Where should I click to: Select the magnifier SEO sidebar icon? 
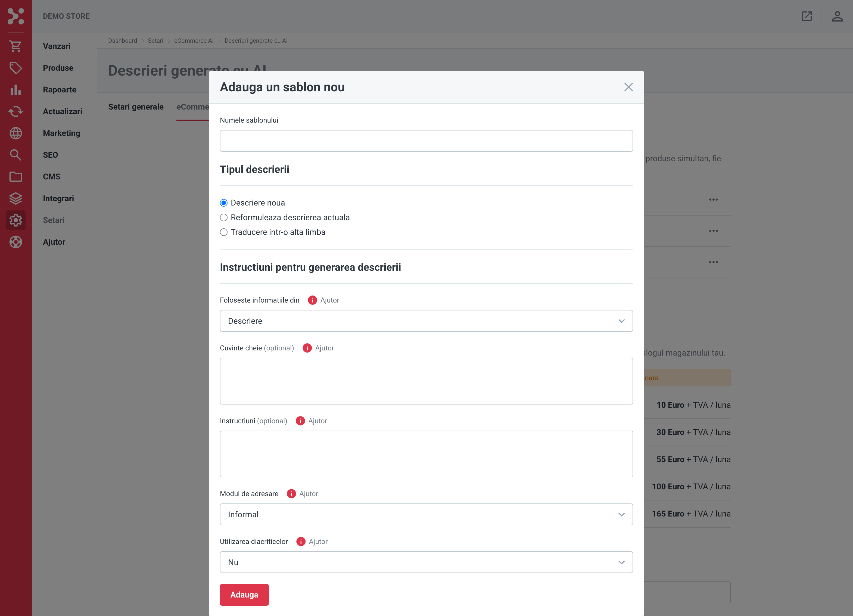[x=15, y=155]
